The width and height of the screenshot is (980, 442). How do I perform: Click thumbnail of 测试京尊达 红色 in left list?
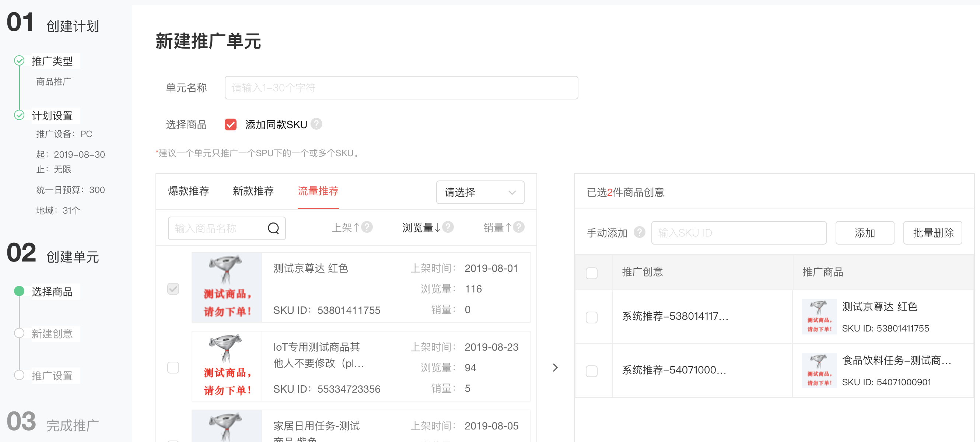pyautogui.click(x=227, y=287)
